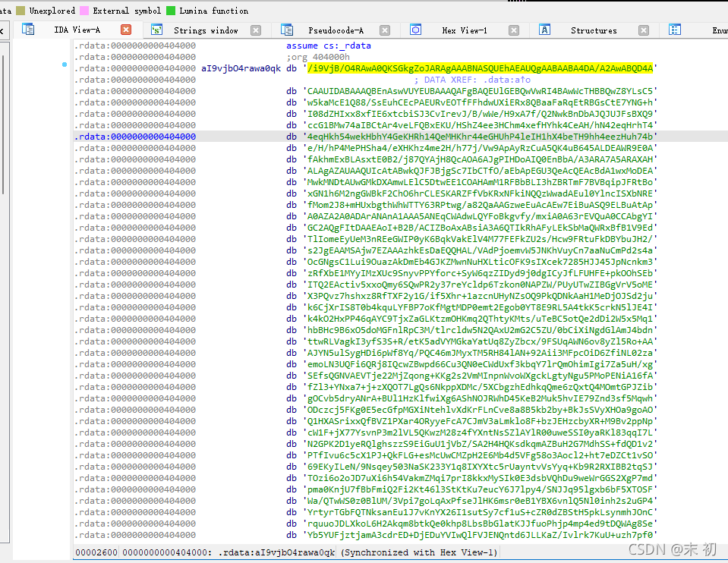Click the IDA View-A tab icon

coord(28,30)
